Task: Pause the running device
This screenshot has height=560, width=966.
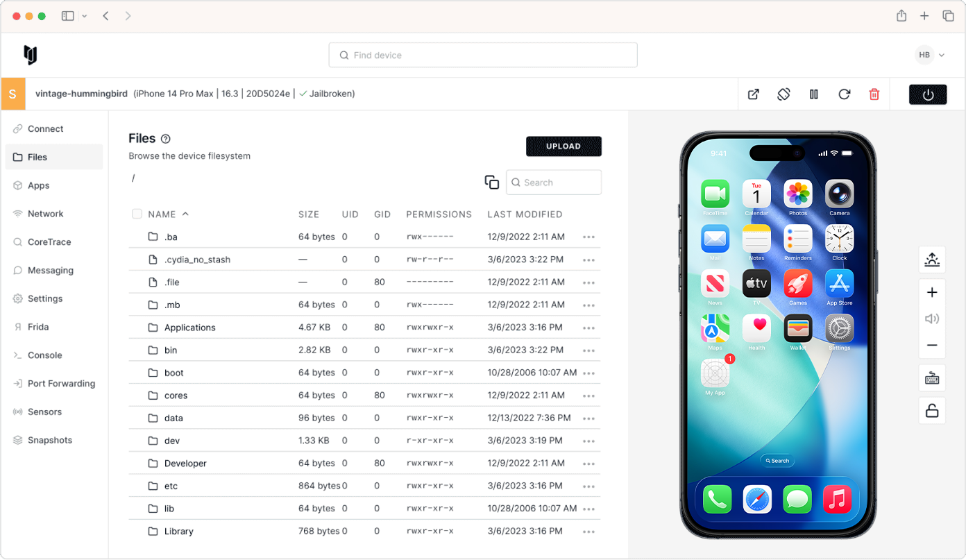Action: (813, 94)
